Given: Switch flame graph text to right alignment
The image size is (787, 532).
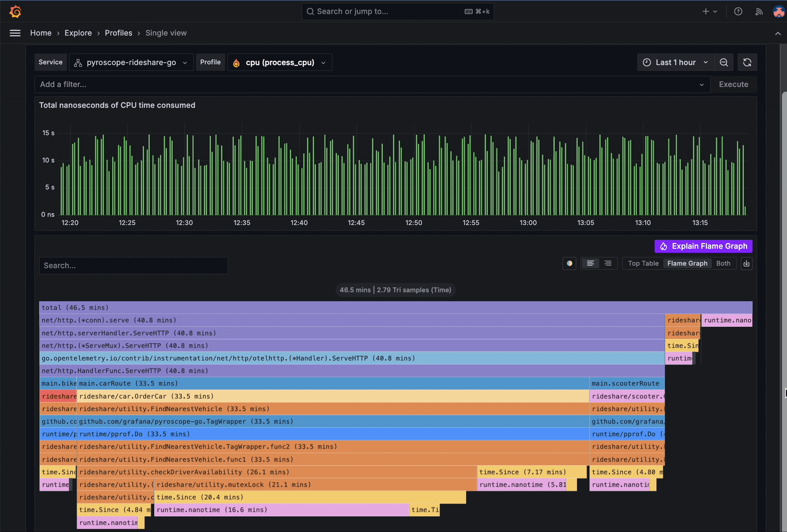Looking at the screenshot, I should (x=609, y=263).
